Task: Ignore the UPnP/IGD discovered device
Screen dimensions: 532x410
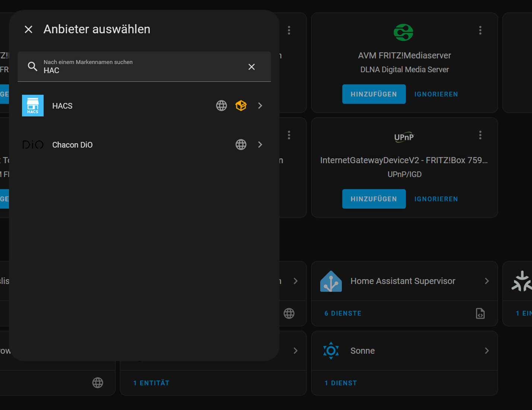Action: coord(436,199)
